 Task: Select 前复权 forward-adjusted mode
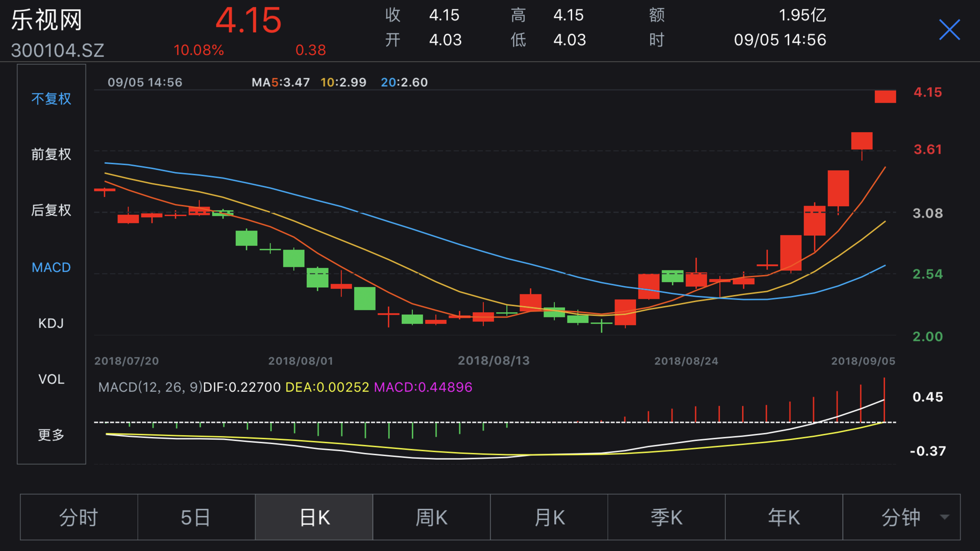coord(51,154)
